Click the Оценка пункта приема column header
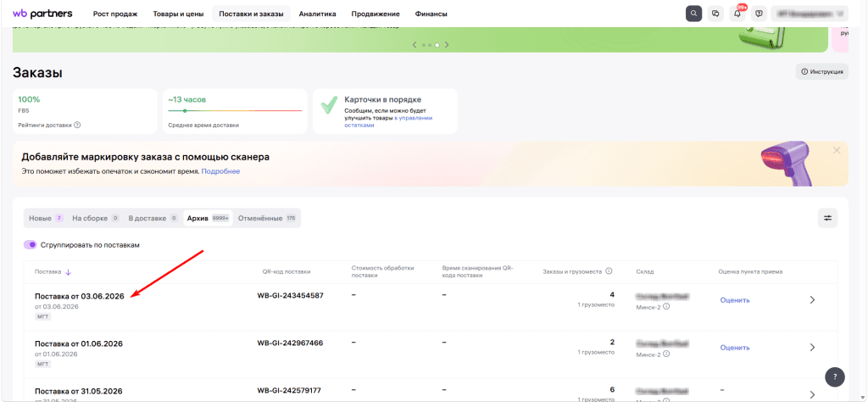 750,272
